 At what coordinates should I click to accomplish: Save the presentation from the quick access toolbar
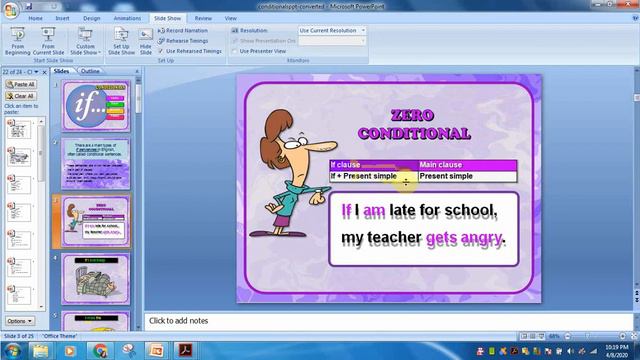tap(29, 7)
